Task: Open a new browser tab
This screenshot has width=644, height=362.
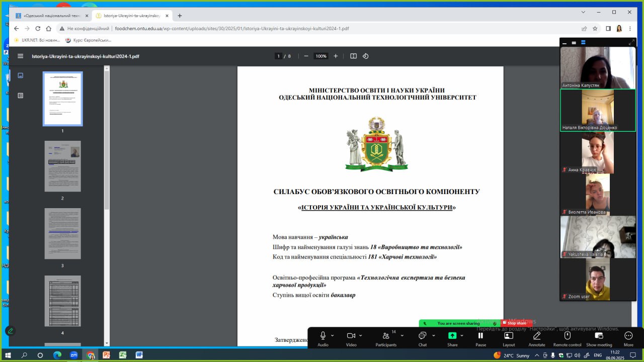Action: 180,16
